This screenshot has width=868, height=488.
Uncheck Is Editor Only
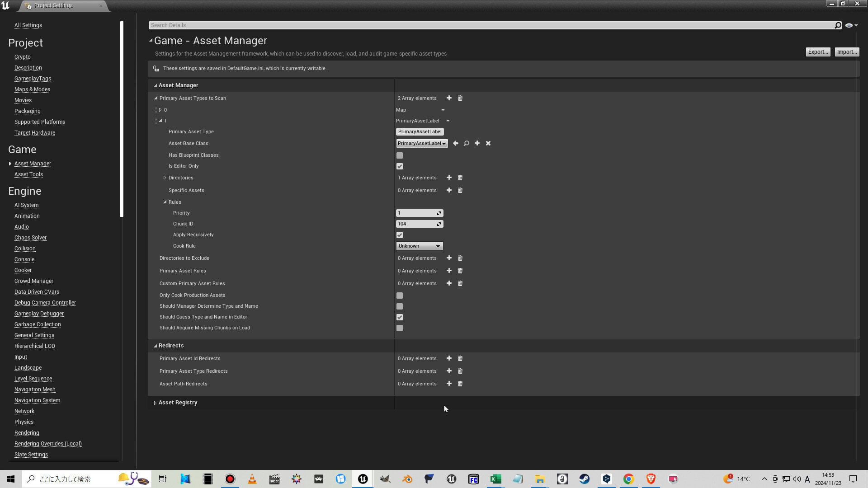(x=400, y=166)
